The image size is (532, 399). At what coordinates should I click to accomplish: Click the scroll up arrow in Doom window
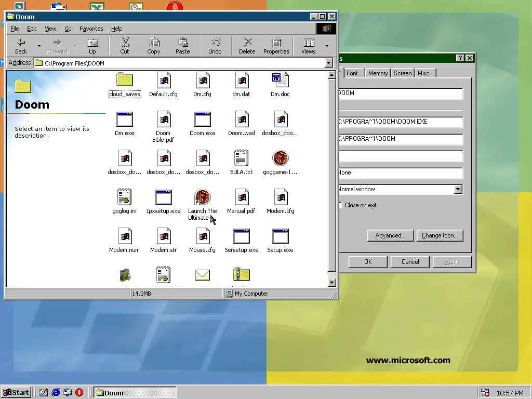pos(332,75)
